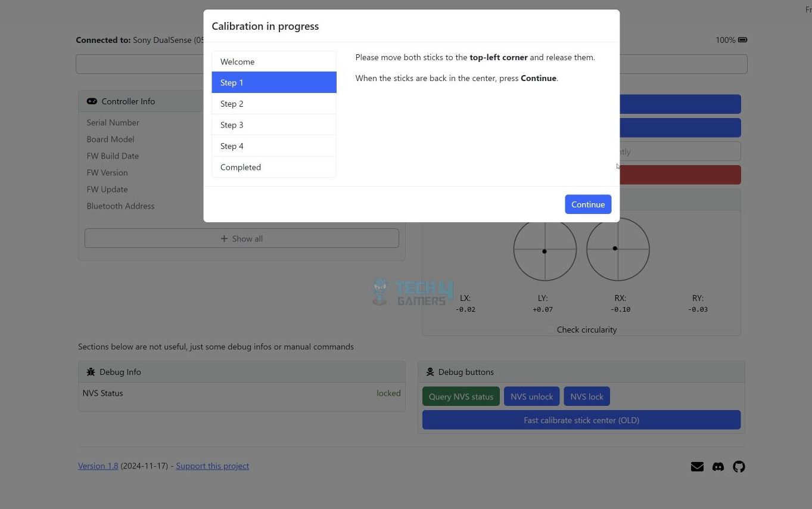Click the plus icon beside Show all

224,238
